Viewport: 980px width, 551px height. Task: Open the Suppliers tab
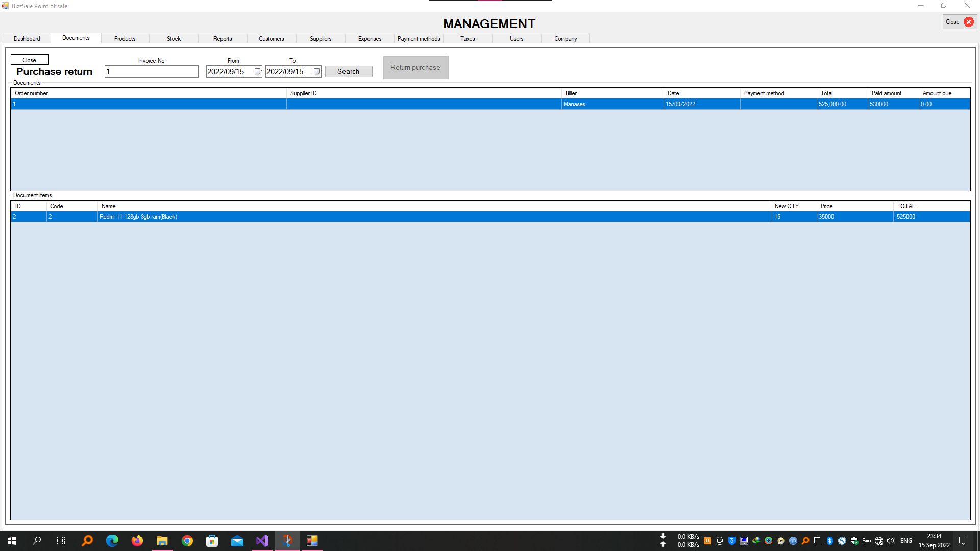pyautogui.click(x=320, y=39)
